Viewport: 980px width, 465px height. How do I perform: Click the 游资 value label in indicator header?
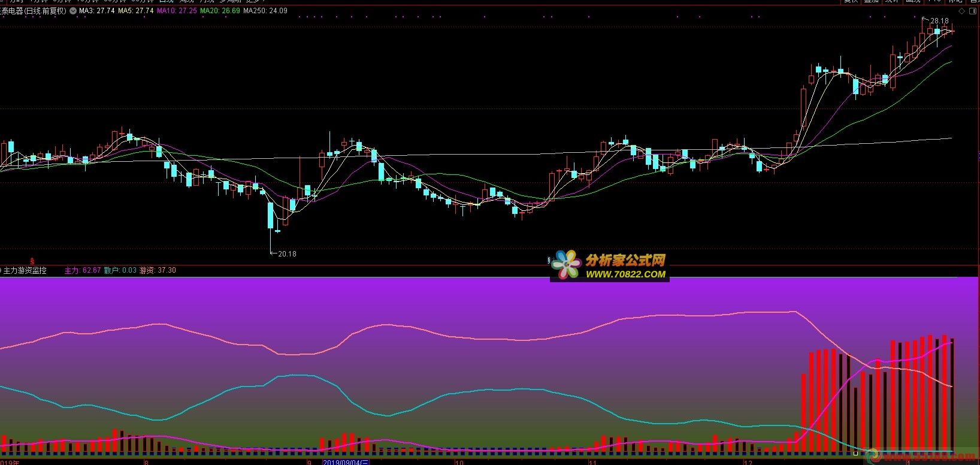coord(158,271)
